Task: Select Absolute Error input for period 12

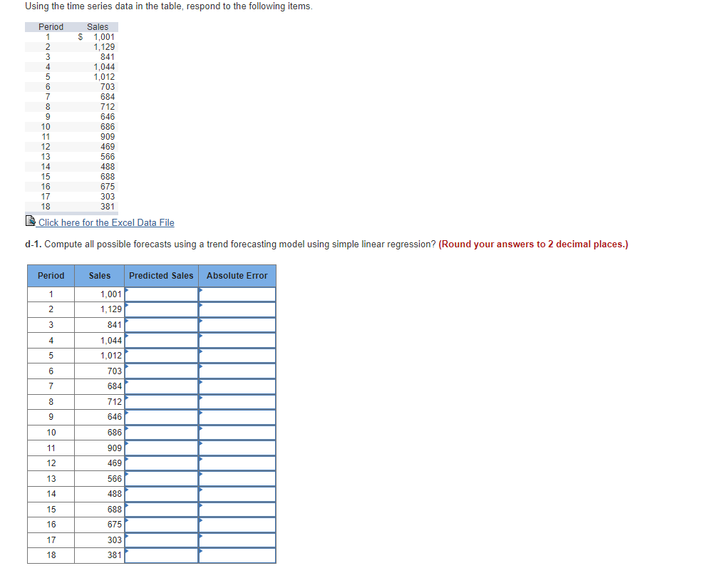Action: tap(237, 463)
